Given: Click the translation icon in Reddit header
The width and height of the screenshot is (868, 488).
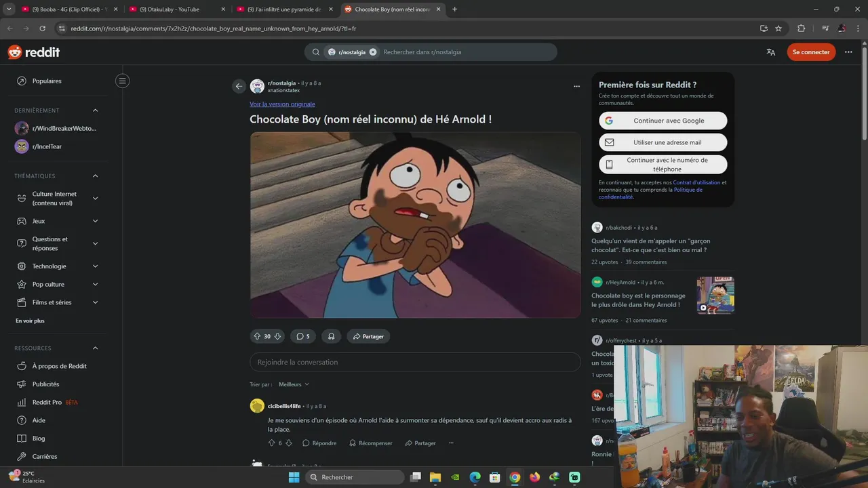Looking at the screenshot, I should pos(770,52).
